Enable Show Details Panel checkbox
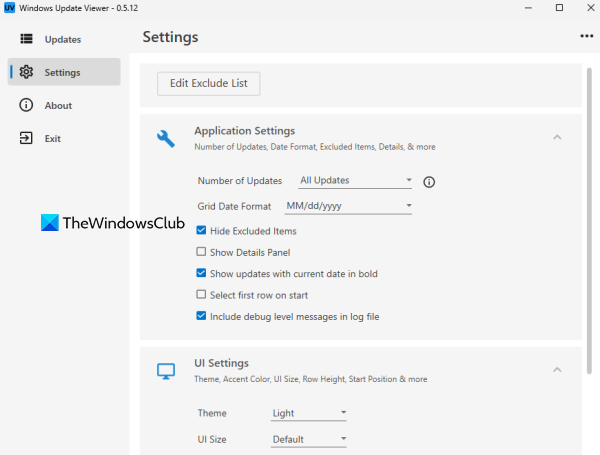This screenshot has width=600, height=455. [201, 252]
